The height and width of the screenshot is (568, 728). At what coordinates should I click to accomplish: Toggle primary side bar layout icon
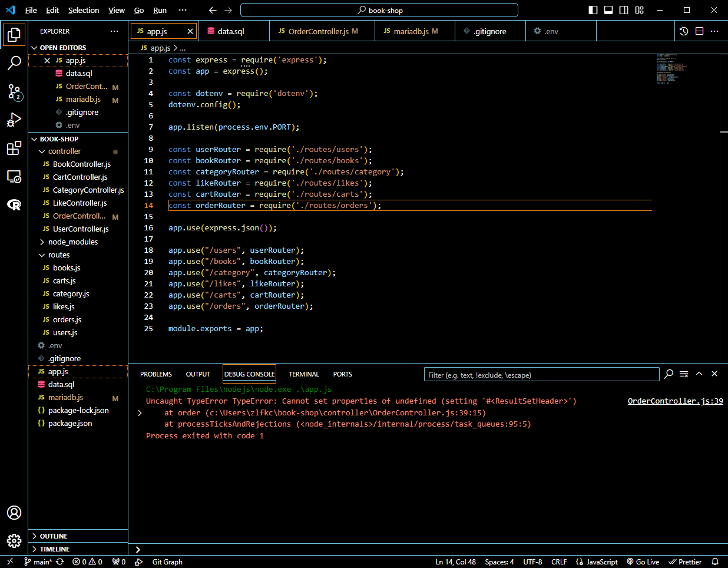coord(593,10)
